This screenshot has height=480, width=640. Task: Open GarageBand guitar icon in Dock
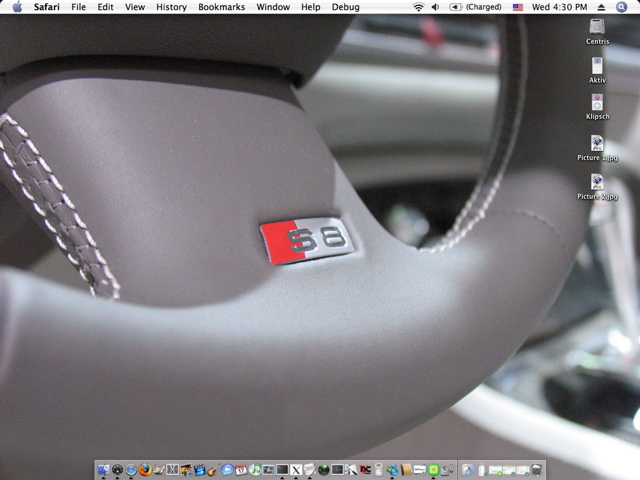point(213,470)
